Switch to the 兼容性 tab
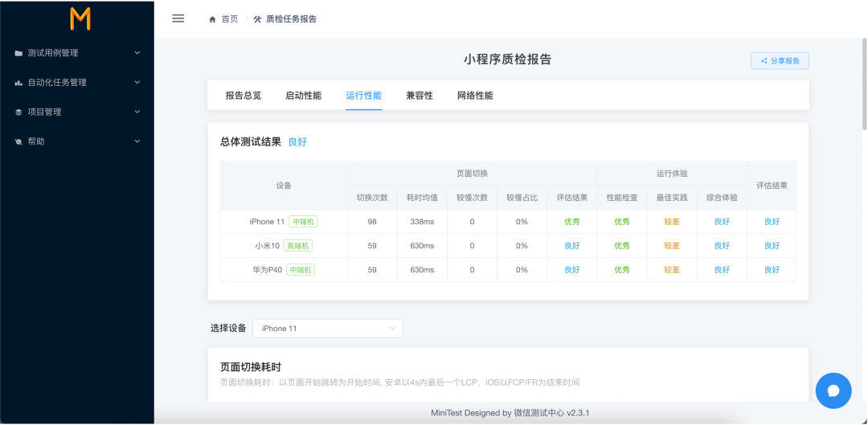 420,95
